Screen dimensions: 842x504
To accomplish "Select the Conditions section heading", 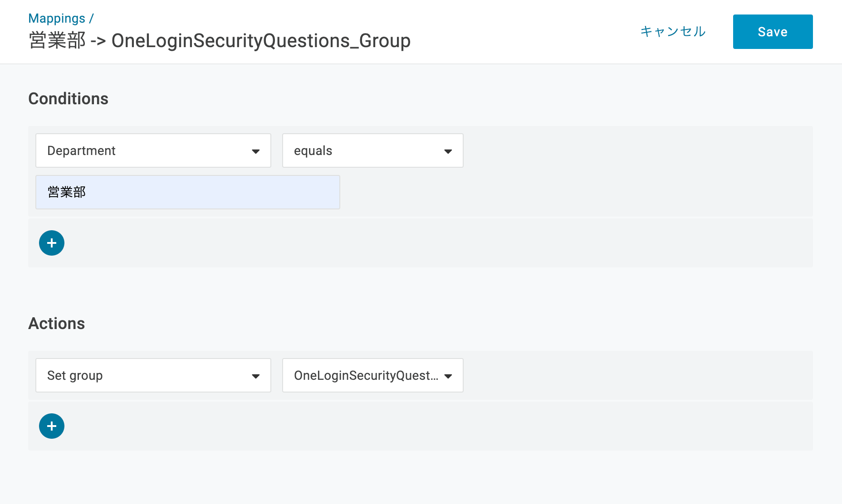I will click(x=69, y=99).
